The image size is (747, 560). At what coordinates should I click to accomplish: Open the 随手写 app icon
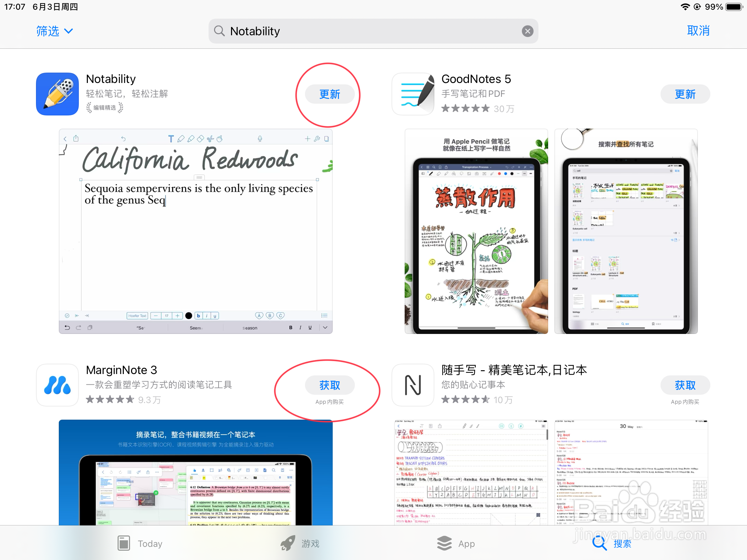pyautogui.click(x=413, y=385)
